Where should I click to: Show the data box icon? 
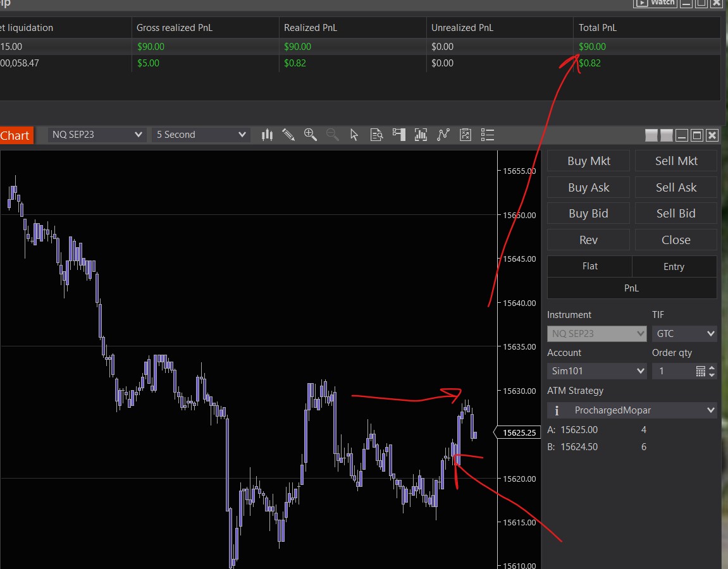click(376, 135)
